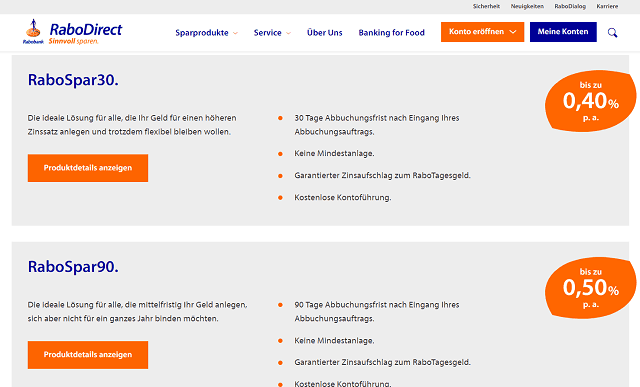Click the 0,40% interest rate badge
Image resolution: width=640 pixels, height=387 pixels.
point(590,101)
